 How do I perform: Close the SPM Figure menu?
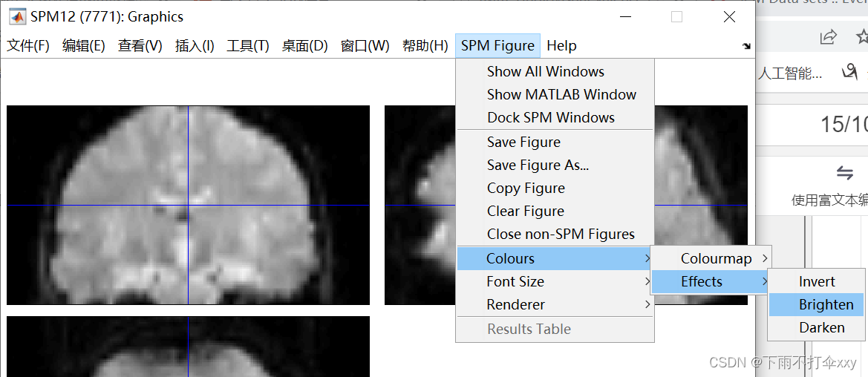click(x=497, y=46)
